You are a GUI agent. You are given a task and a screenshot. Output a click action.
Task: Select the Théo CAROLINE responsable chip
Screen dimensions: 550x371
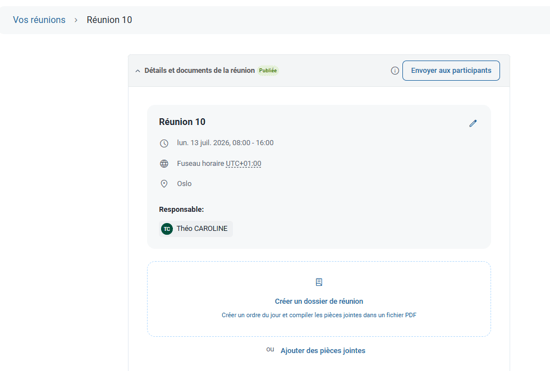click(196, 229)
